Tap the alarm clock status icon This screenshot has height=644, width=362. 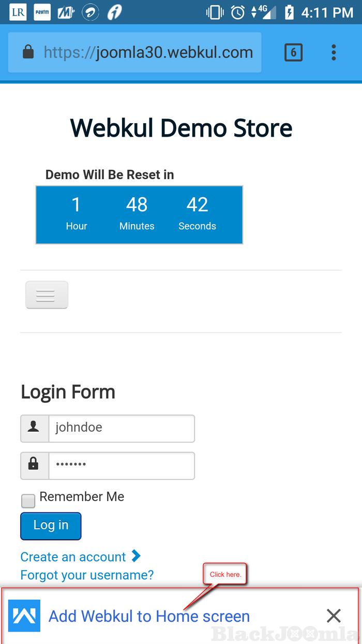pyautogui.click(x=238, y=12)
